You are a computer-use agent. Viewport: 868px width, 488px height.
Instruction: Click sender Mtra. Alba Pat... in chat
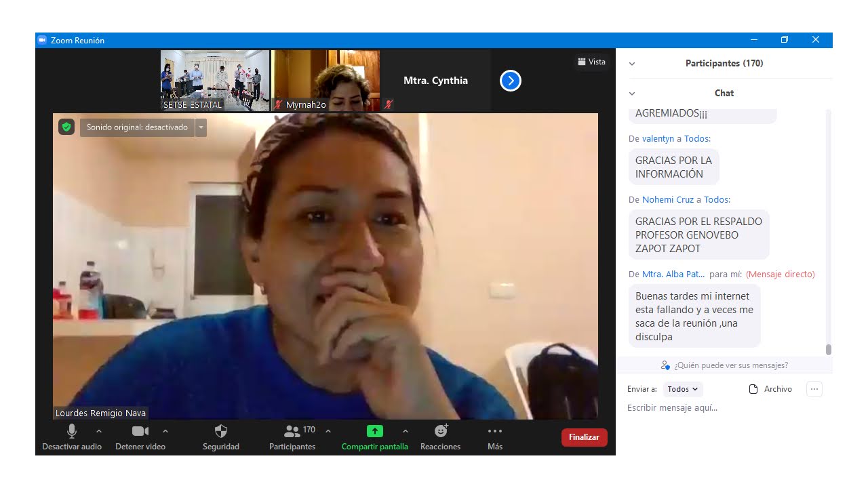673,274
